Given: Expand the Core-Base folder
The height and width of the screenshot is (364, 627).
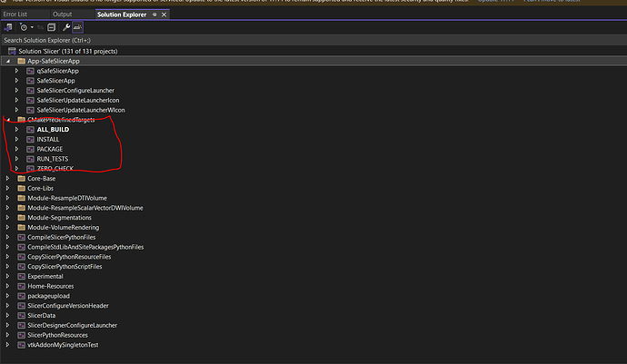Looking at the screenshot, I should click(7, 179).
